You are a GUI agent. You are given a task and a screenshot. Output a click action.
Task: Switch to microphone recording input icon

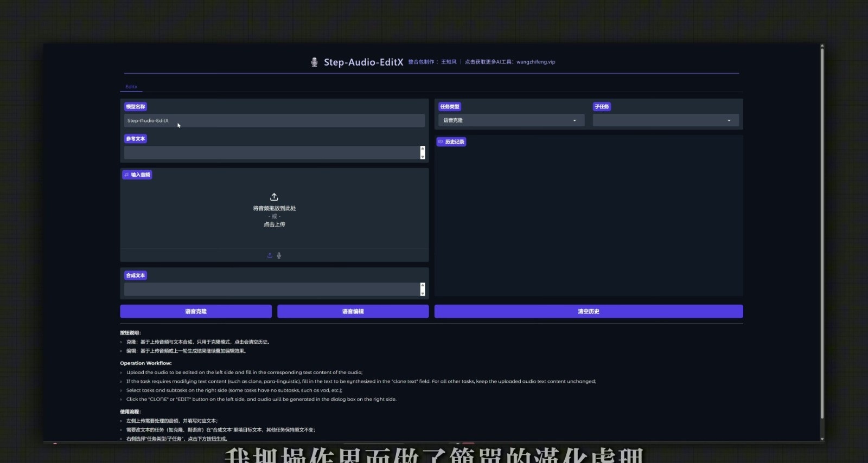(279, 255)
